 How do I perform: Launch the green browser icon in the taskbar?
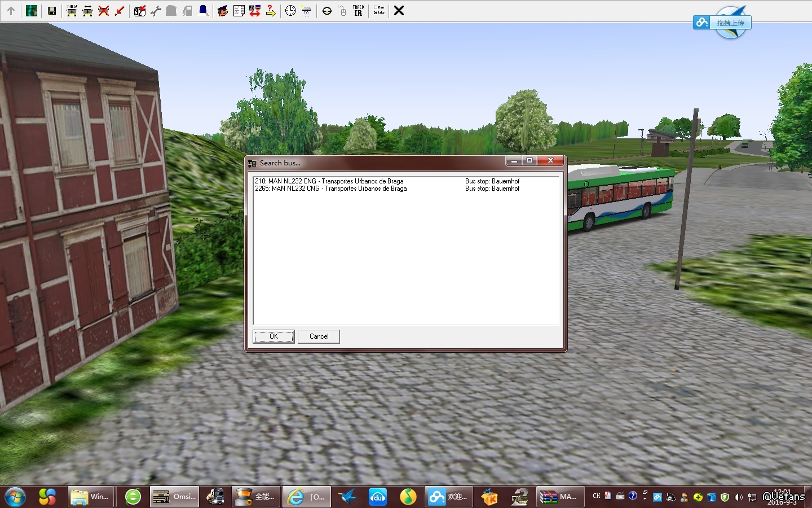pyautogui.click(x=133, y=497)
